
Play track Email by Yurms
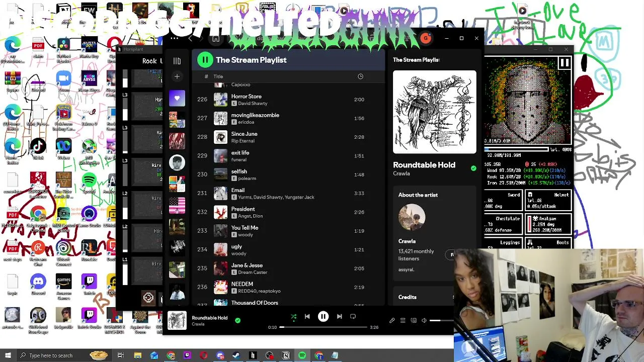click(x=288, y=194)
